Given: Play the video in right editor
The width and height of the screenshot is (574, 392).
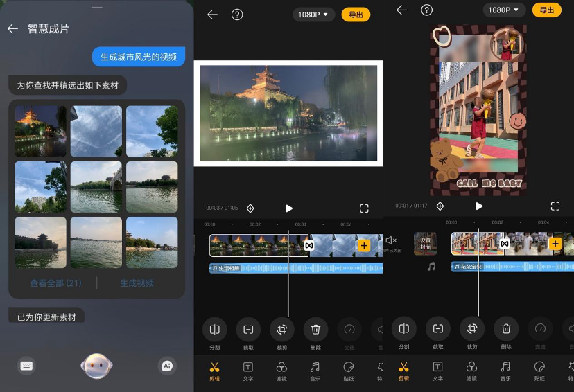Looking at the screenshot, I should (479, 206).
